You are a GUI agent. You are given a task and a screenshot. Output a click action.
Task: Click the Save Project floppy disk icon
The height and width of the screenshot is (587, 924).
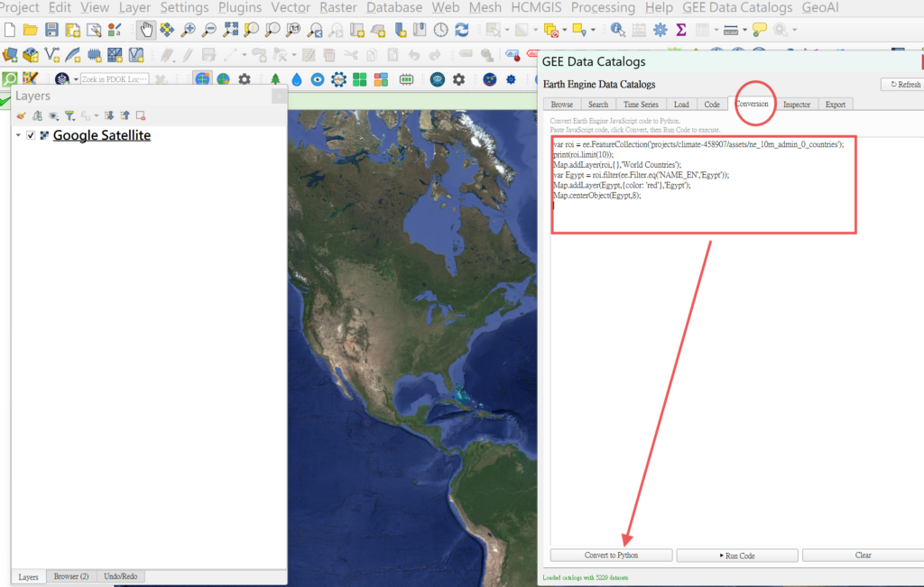pyautogui.click(x=51, y=30)
